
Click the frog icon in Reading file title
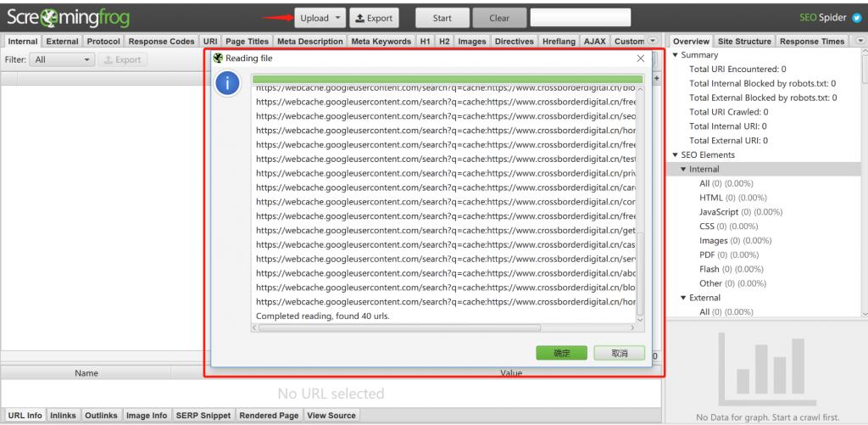coord(219,58)
